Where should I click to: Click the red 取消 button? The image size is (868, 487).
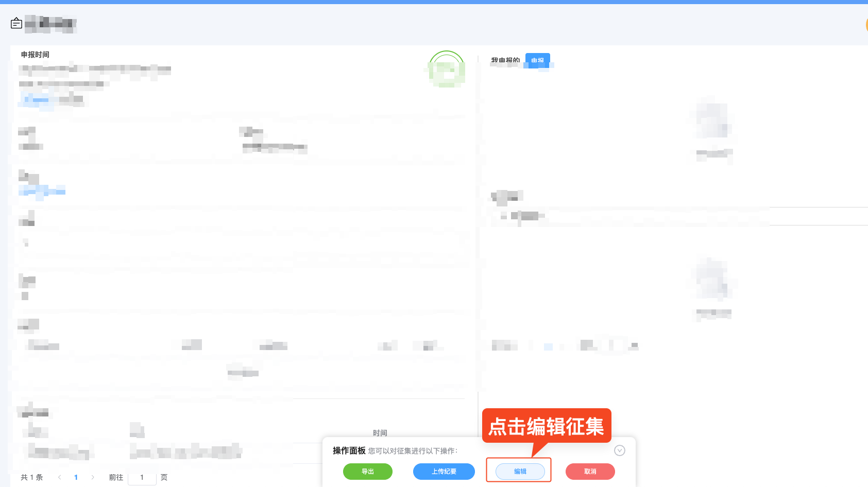tap(590, 472)
